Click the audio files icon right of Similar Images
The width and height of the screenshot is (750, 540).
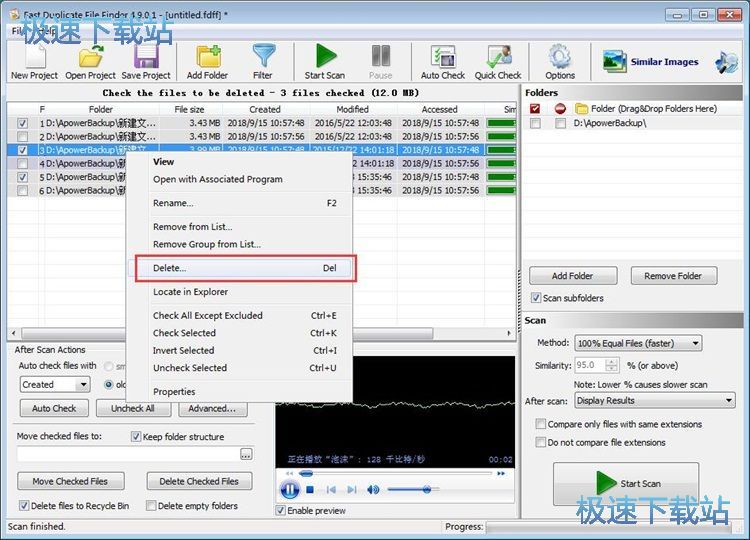pos(726,62)
